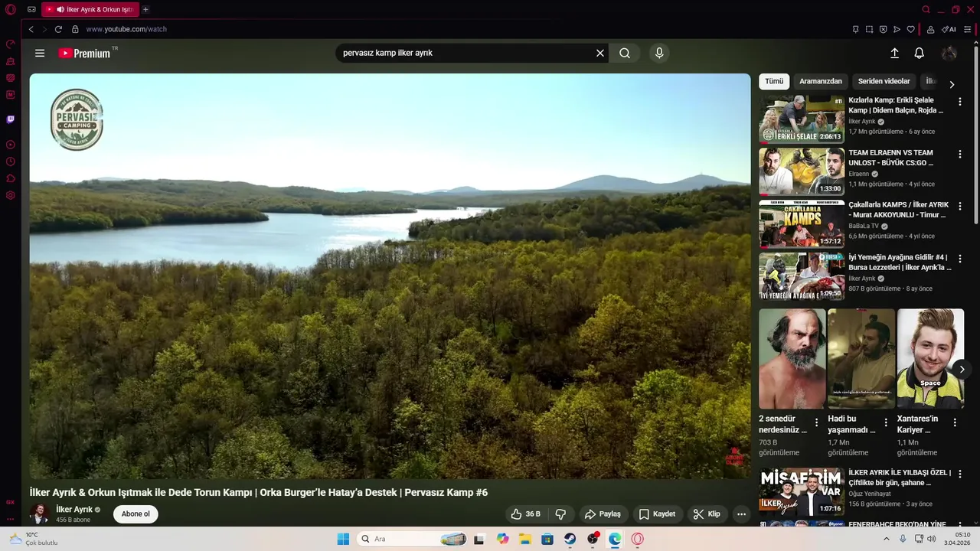
Task: Click the Windows taskbar search box
Action: pyautogui.click(x=413, y=539)
